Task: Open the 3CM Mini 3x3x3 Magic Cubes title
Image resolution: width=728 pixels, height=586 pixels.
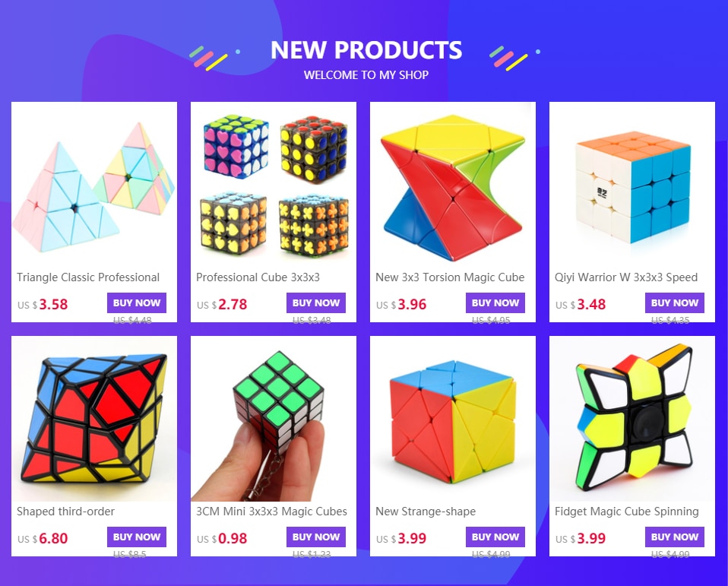Action: click(271, 512)
